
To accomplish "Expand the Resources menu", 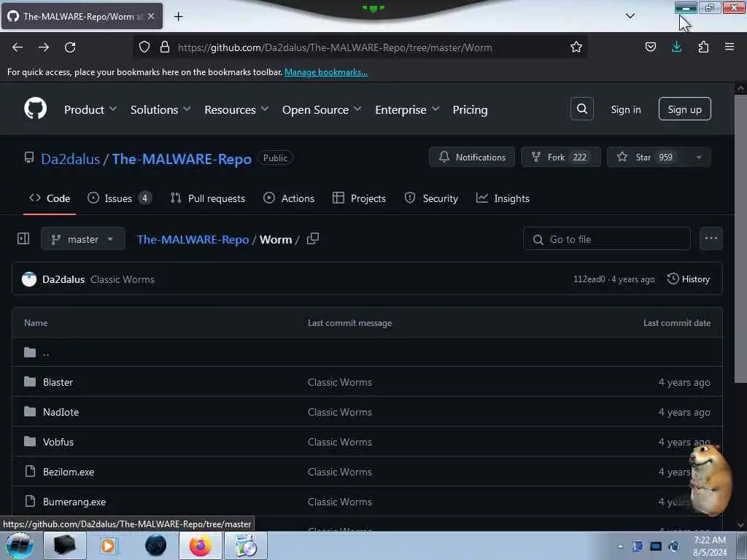I will point(236,109).
